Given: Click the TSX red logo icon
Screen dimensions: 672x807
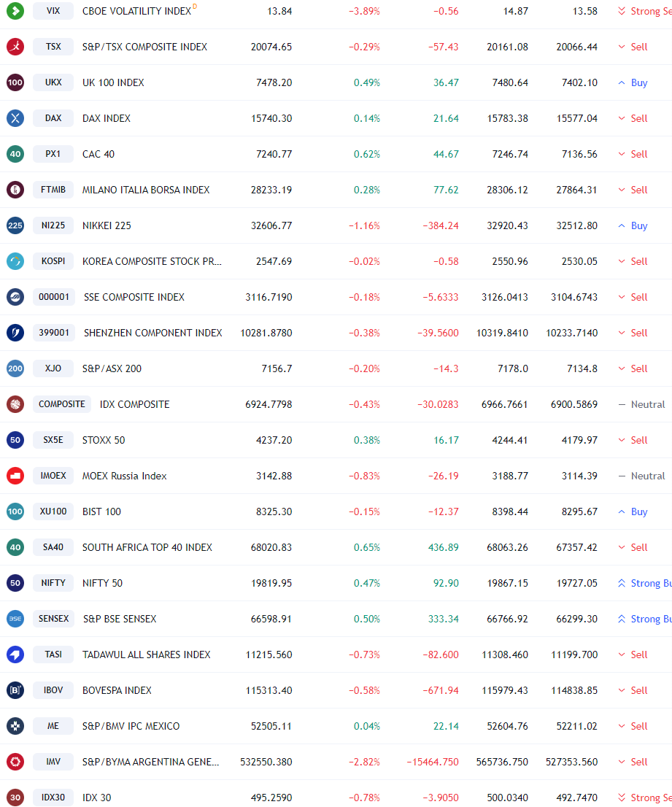Looking at the screenshot, I should coord(15,46).
